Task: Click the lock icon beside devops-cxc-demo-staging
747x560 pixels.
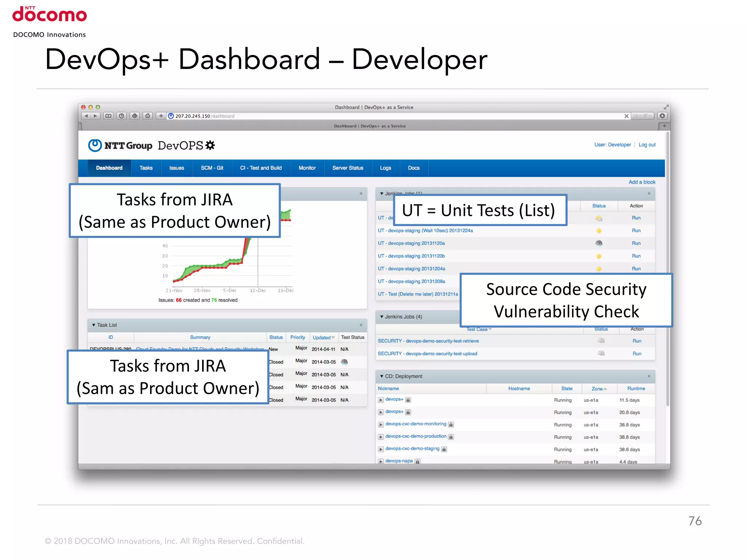Action: [444, 449]
